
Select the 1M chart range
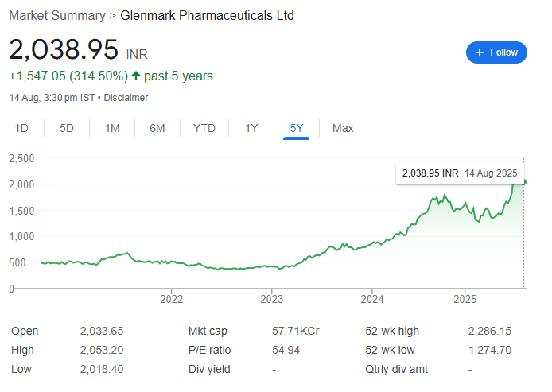(x=112, y=128)
